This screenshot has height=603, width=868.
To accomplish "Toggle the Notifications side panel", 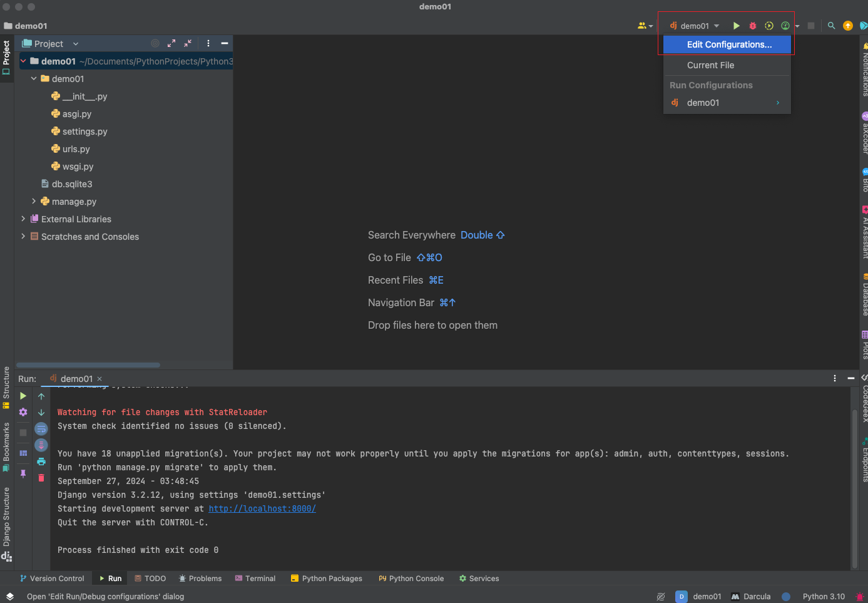I will (865, 69).
